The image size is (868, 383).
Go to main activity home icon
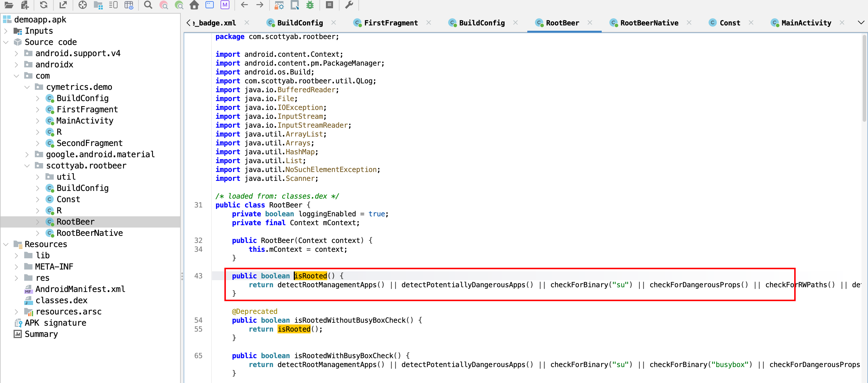click(x=194, y=5)
